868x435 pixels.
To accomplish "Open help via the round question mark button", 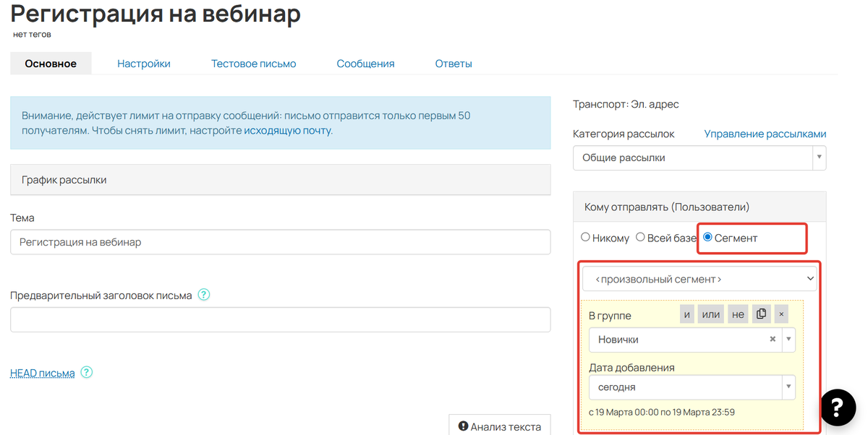I will [x=838, y=408].
